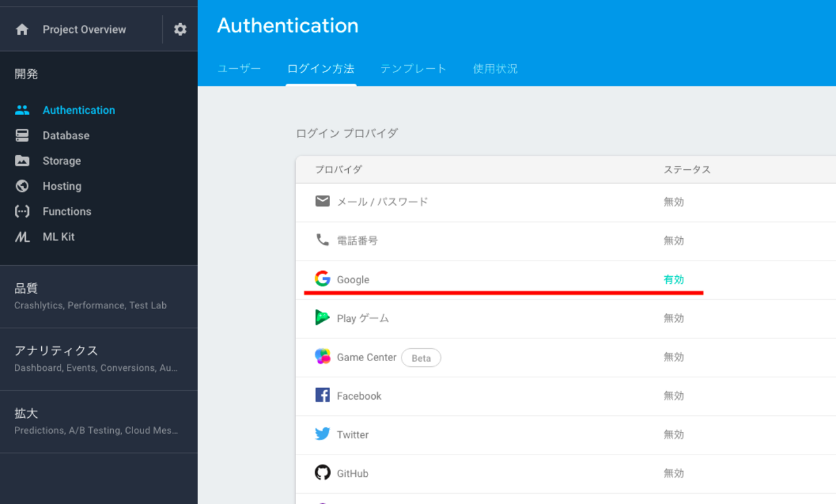Viewport: 836px width, 504px height.
Task: Click the Storage folder icon
Action: click(22, 161)
